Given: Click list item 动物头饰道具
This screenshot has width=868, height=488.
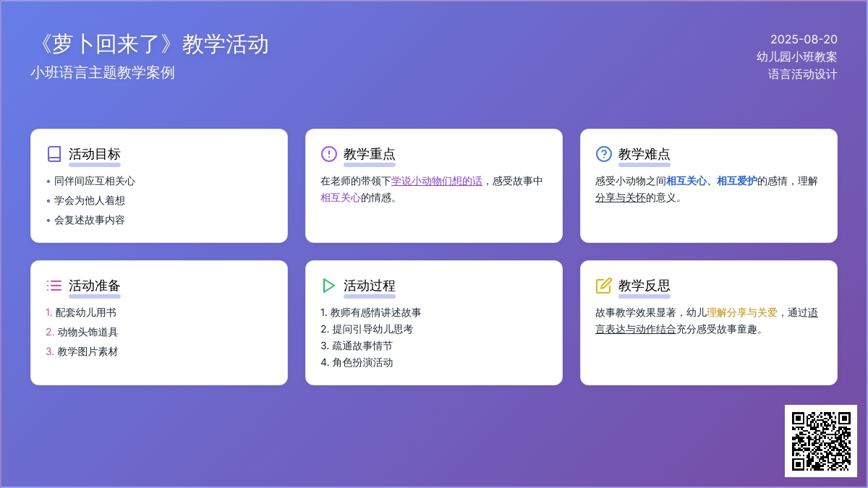Looking at the screenshot, I should click(x=88, y=332).
